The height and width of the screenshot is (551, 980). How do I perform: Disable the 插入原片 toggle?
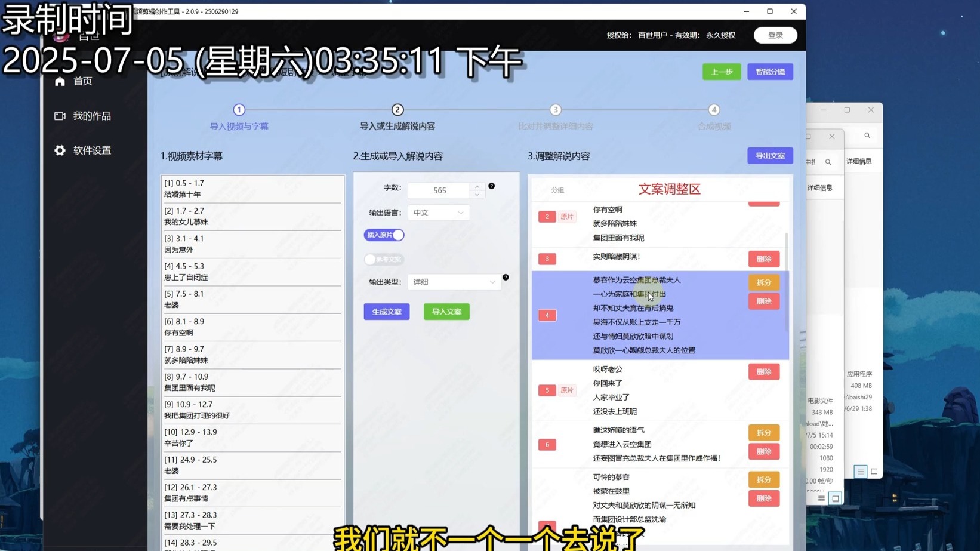384,235
